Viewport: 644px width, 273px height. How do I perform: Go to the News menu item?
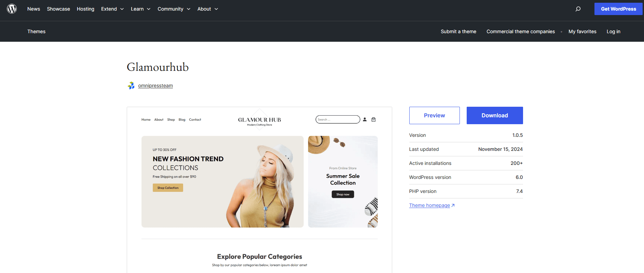33,9
